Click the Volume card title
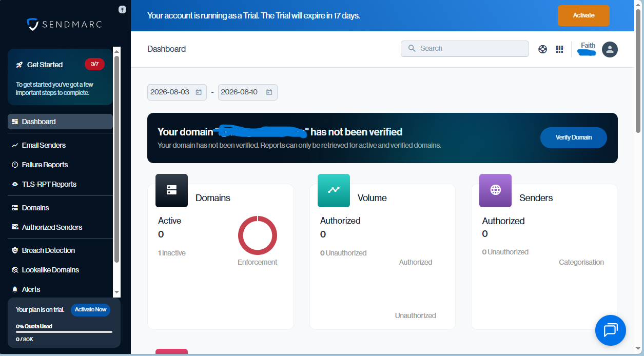 (x=372, y=198)
